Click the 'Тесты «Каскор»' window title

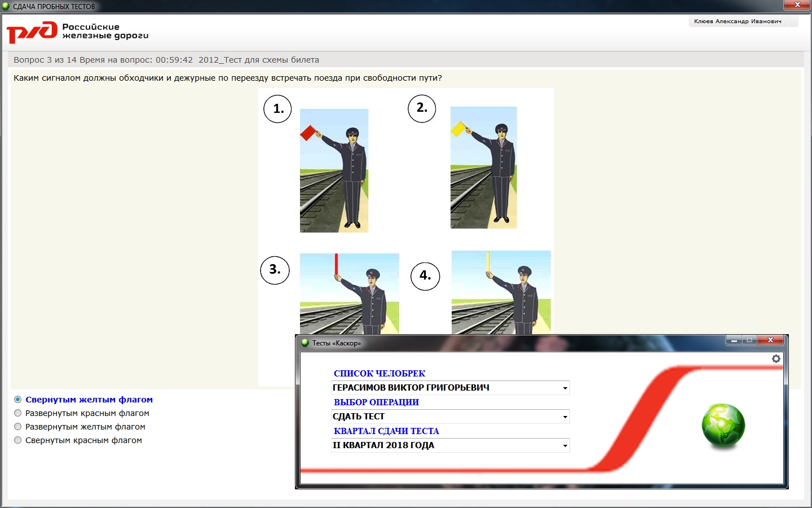tap(337, 343)
